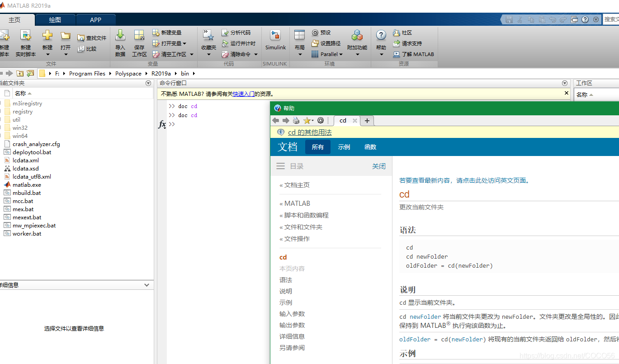Click the redo arrow in quick access bar
Image resolution: width=619 pixels, height=364 pixels.
click(x=563, y=19)
